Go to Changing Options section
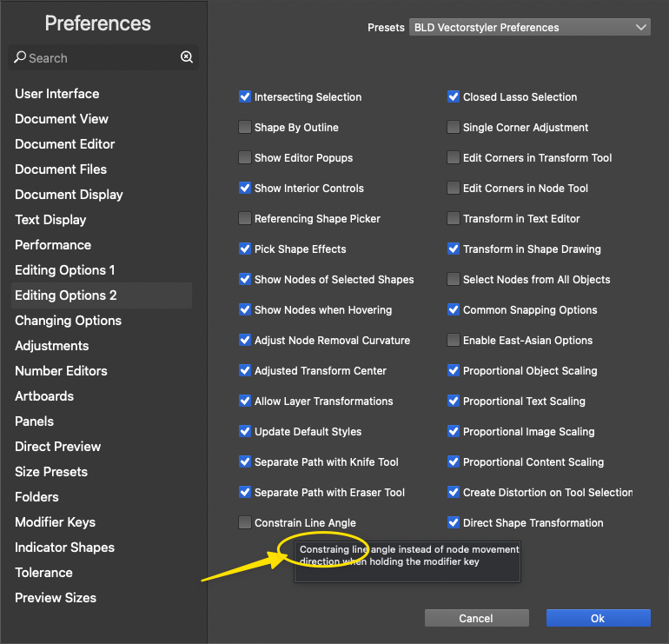 coord(68,321)
